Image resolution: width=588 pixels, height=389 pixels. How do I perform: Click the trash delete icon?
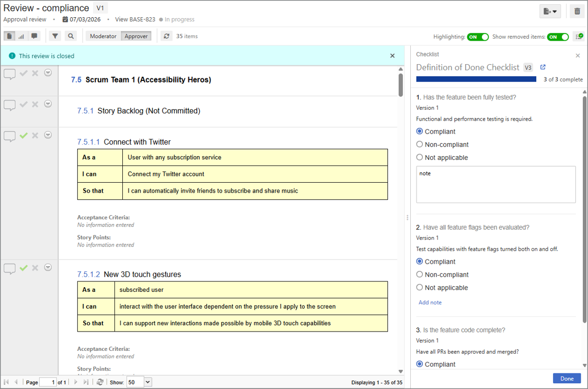(577, 11)
